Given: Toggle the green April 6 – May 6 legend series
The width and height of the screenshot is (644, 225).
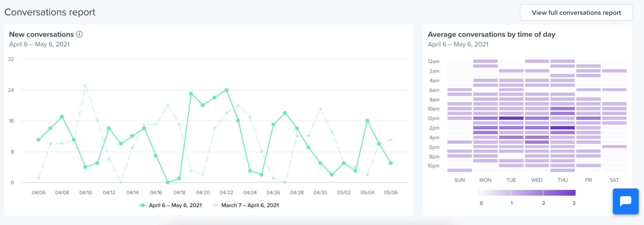Looking at the screenshot, I should (170, 205).
